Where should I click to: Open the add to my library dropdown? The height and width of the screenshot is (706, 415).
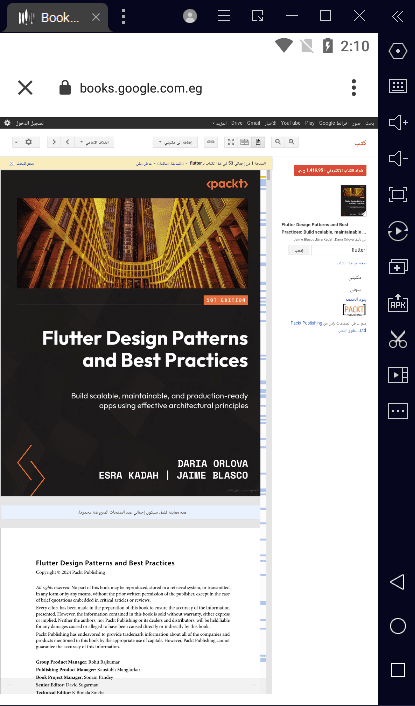coord(176,142)
